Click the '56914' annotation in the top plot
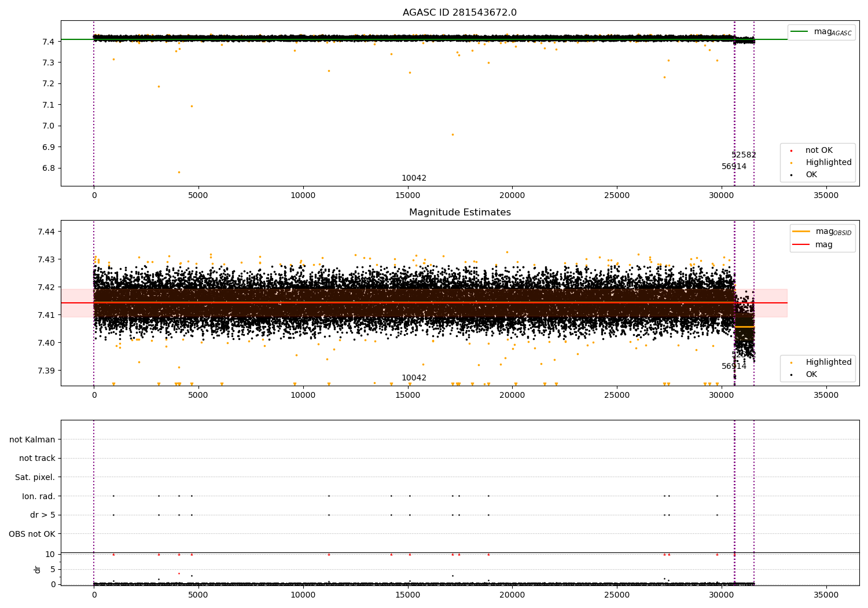Image resolution: width=868 pixels, height=608 pixels. [734, 167]
